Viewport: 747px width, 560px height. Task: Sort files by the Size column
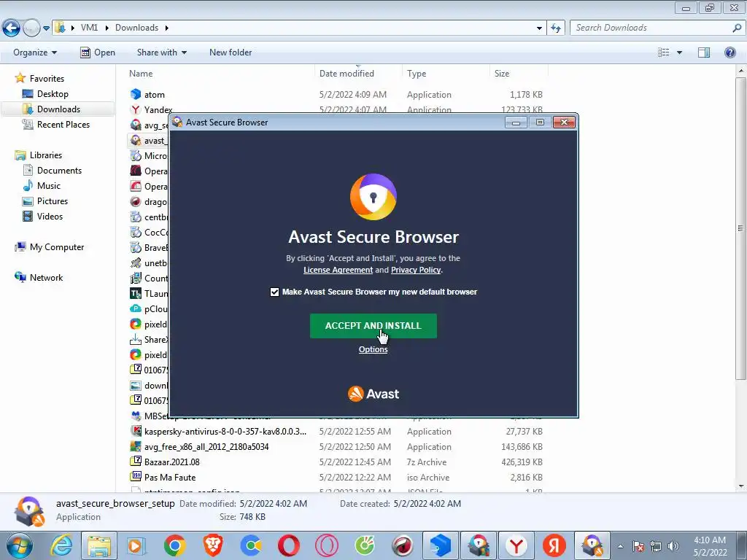tap(502, 74)
